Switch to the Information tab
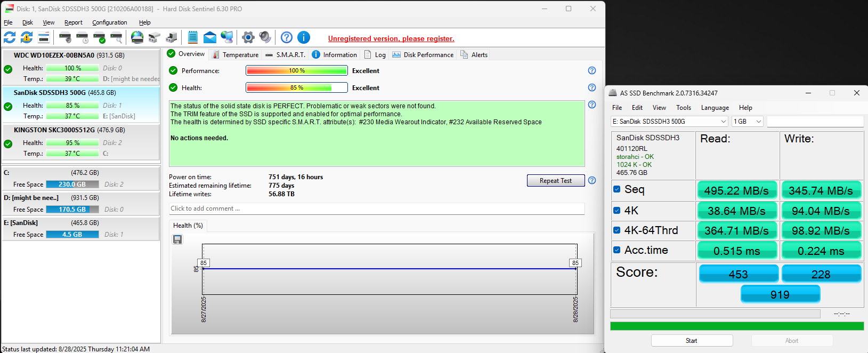This screenshot has width=868, height=353. 335,54
